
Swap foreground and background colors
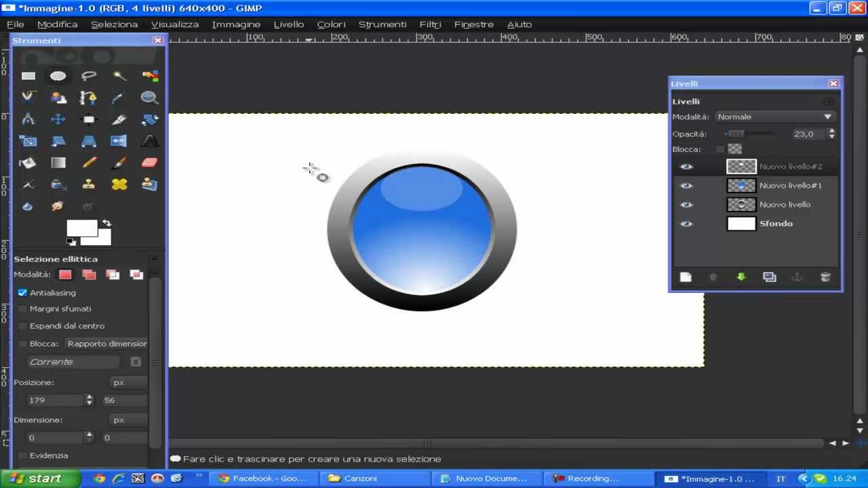coord(106,223)
